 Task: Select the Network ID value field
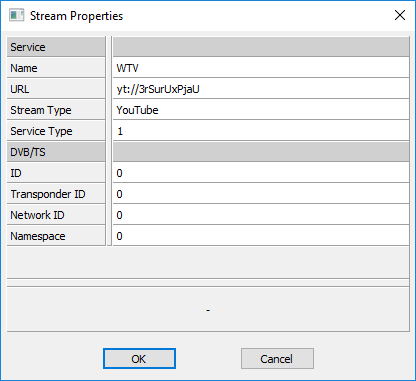[x=261, y=215]
